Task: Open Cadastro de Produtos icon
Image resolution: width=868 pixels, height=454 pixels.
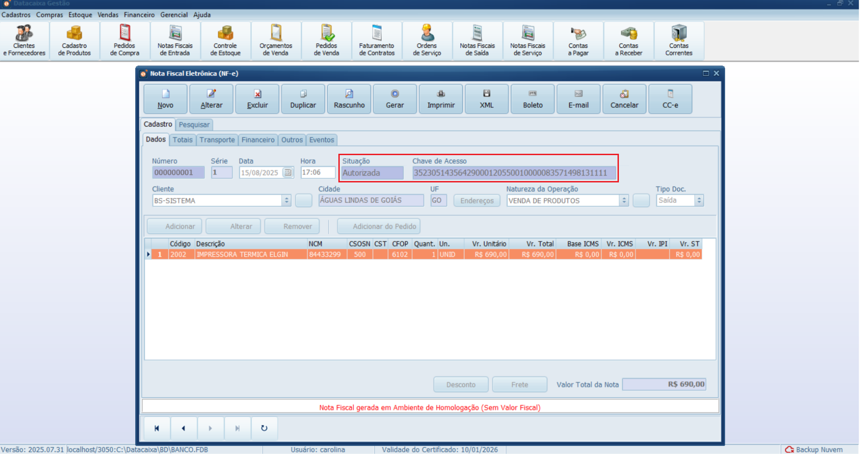Action: point(74,41)
